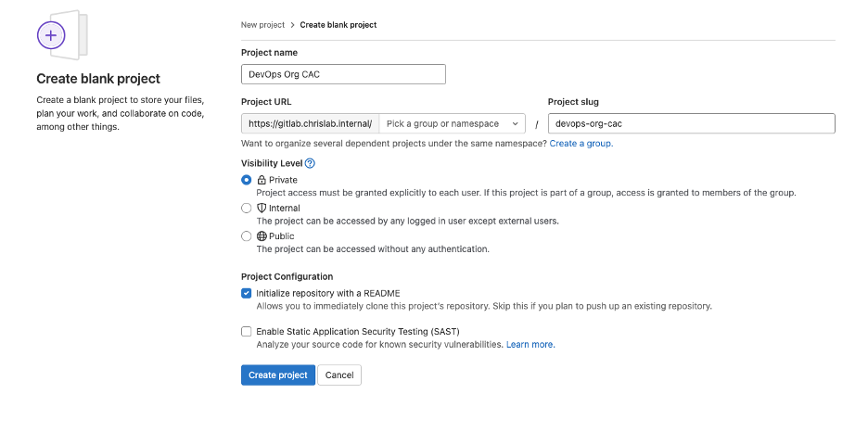The width and height of the screenshot is (868, 432).
Task: Click the Create project button
Action: click(278, 375)
